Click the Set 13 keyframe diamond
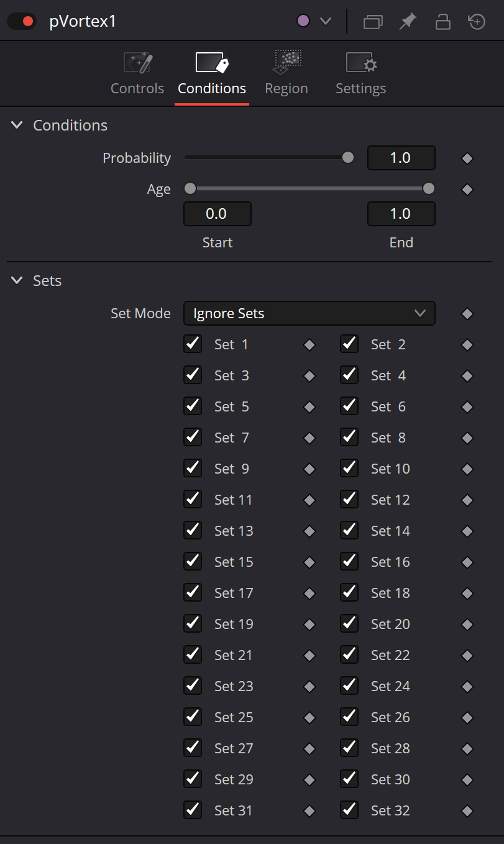 (309, 531)
